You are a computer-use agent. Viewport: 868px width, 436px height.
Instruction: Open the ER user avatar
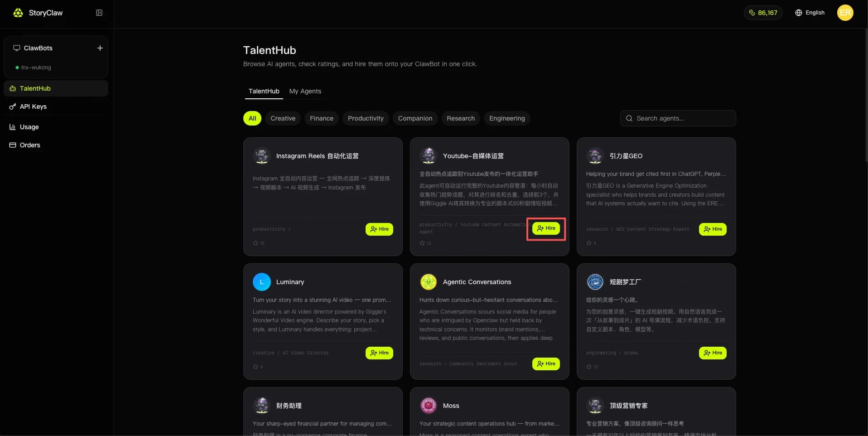point(845,13)
